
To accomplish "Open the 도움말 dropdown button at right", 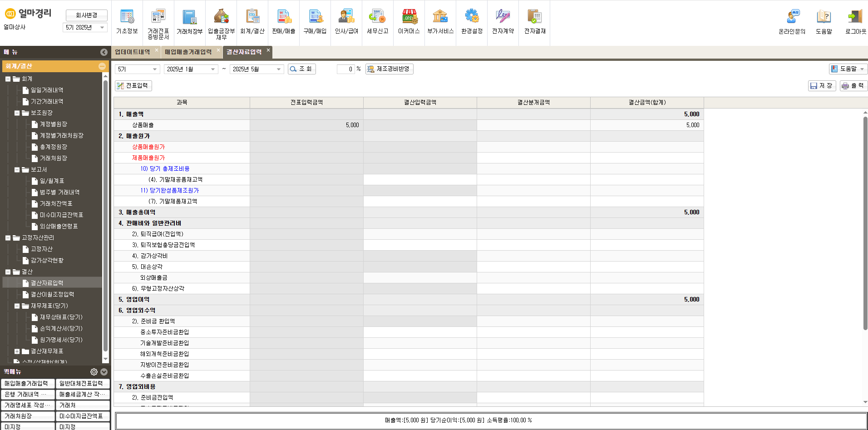I will (x=848, y=69).
